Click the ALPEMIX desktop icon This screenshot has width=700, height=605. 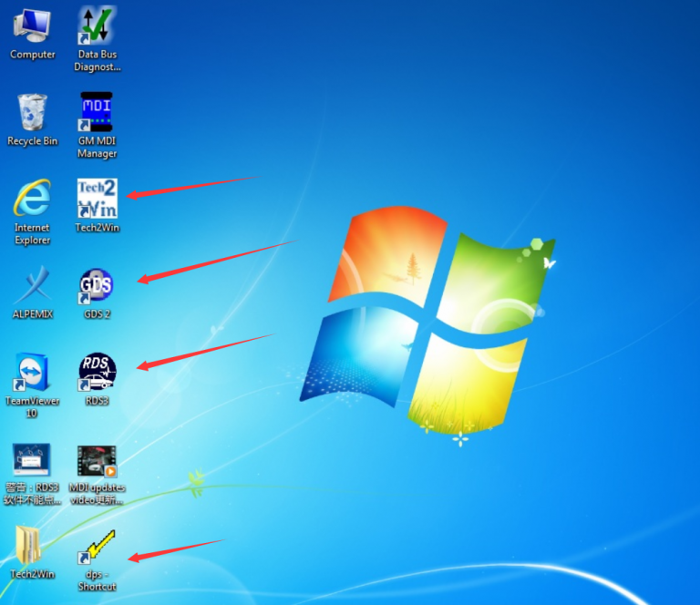32,284
